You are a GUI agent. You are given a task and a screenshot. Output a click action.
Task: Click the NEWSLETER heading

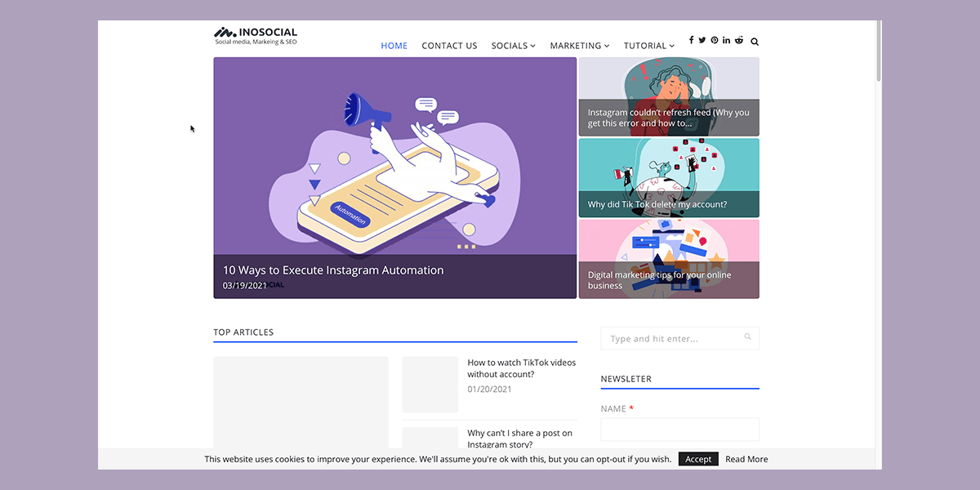pos(626,379)
